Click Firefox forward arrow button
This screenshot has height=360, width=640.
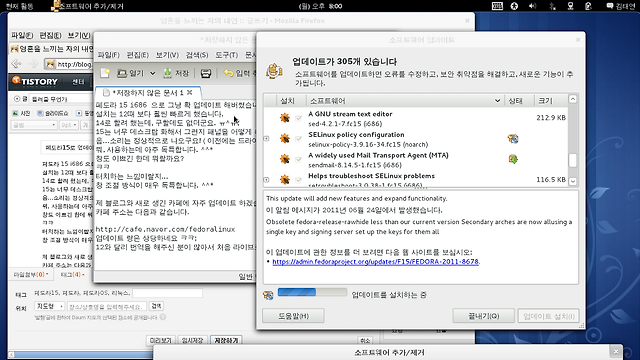[x=34, y=64]
